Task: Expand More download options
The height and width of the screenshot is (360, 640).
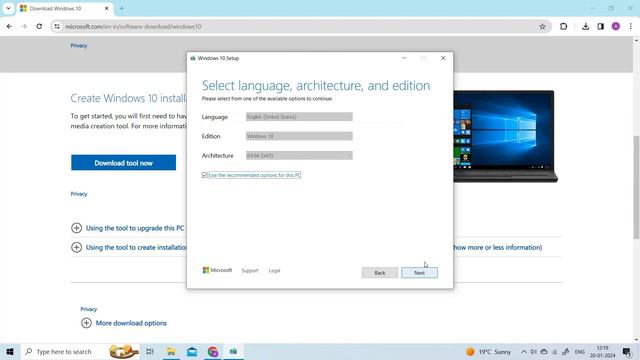Action: pyautogui.click(x=124, y=323)
